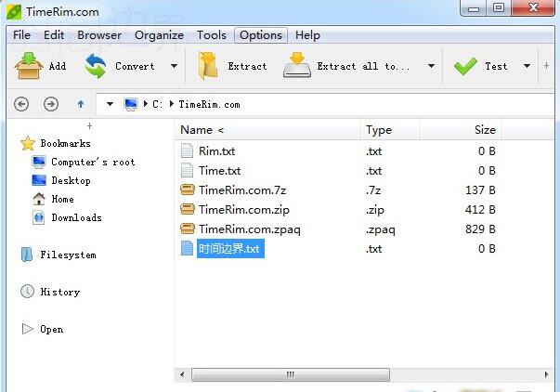The image size is (560, 392).
Task: Click the Downloads globe icon
Action: coord(39,217)
